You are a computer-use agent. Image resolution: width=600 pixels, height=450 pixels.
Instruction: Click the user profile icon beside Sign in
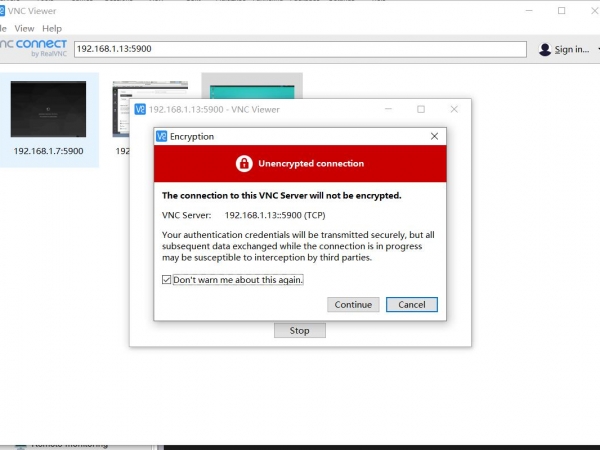click(x=545, y=49)
